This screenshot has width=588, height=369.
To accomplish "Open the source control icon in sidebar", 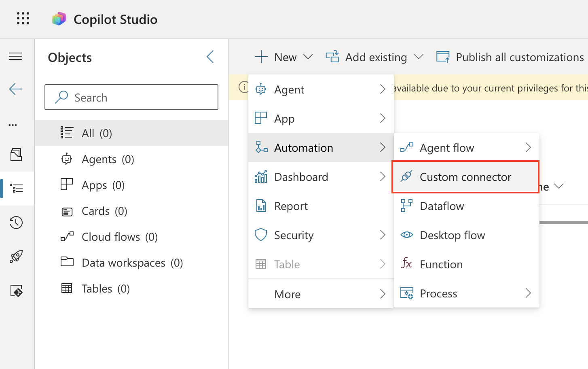I will click(x=16, y=291).
